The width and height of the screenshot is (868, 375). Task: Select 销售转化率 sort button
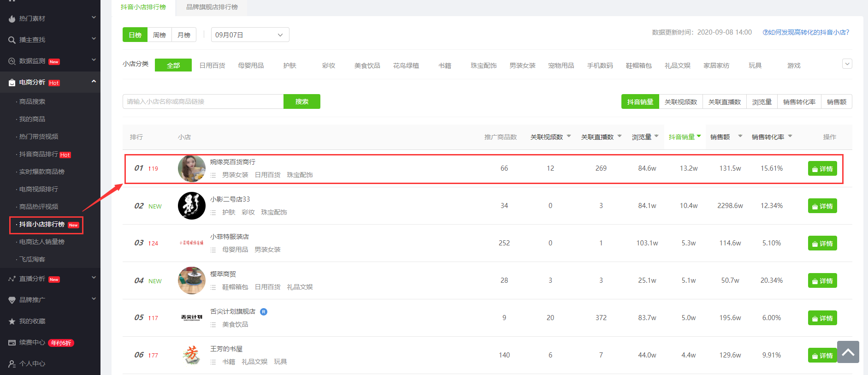coord(799,102)
